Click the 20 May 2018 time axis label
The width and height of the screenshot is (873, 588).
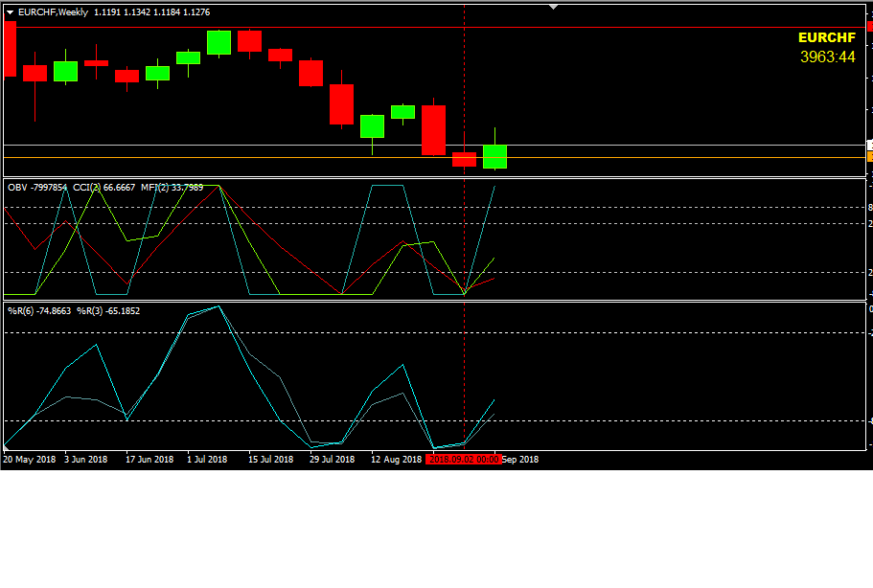pos(30,460)
